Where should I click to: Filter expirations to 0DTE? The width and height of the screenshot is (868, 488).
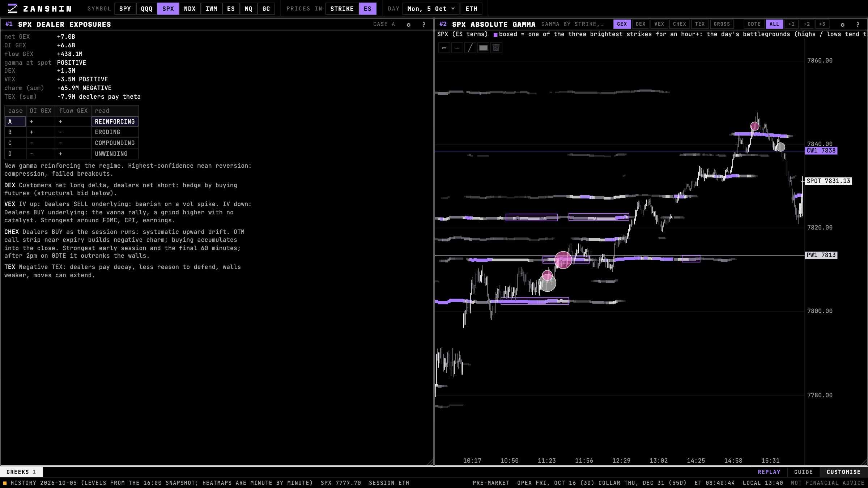point(754,24)
